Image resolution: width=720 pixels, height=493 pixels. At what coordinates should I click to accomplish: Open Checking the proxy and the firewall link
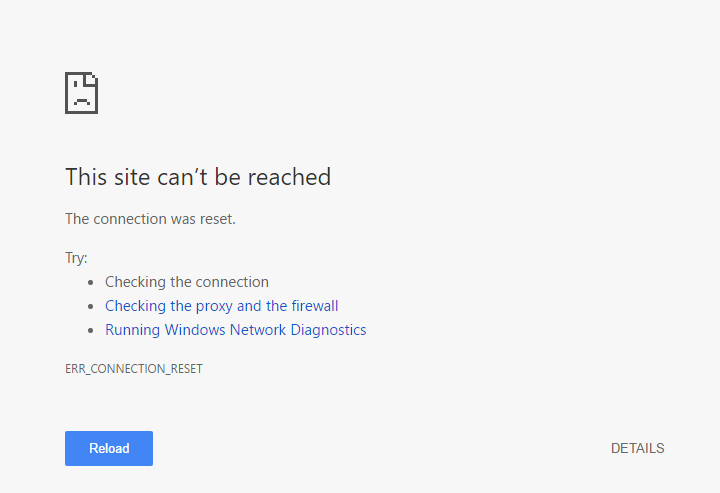[221, 306]
